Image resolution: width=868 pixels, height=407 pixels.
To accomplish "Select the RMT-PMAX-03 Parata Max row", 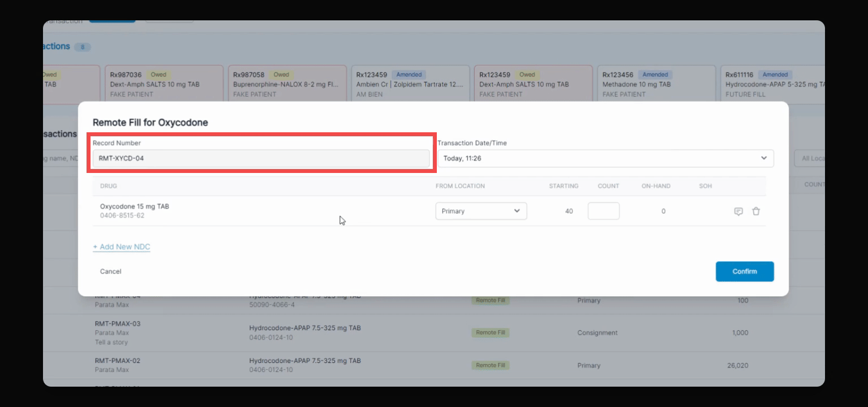I will point(434,333).
